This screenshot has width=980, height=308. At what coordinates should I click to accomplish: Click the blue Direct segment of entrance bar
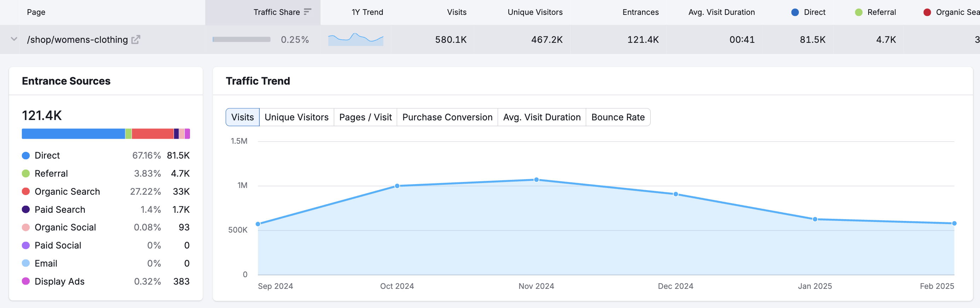point(73,133)
